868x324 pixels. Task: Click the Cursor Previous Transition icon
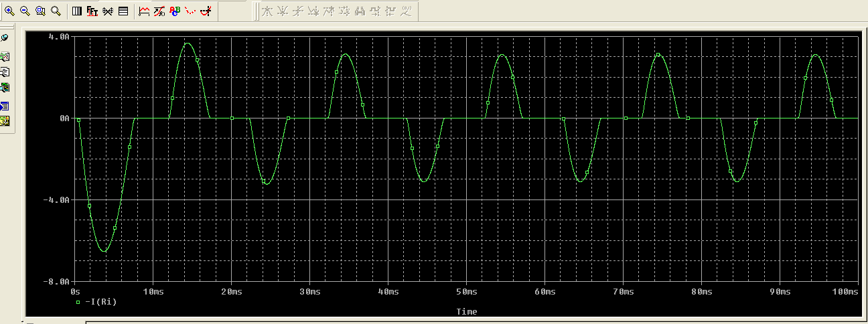pyautogui.click(x=390, y=11)
